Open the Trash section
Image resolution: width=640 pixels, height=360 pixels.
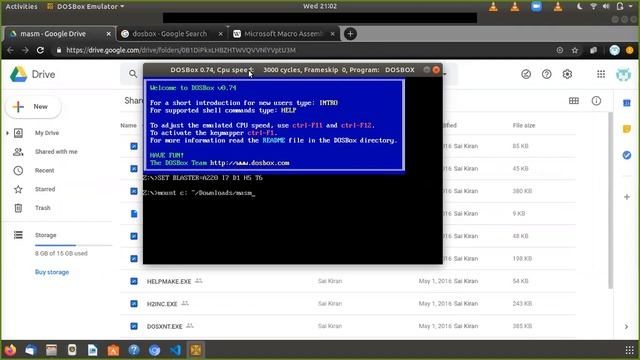click(42, 208)
